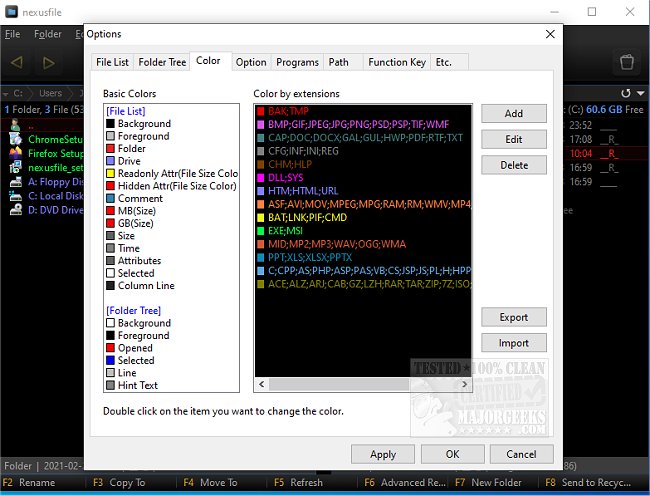Select the MID;MP2;MP3 extension entry
Image resolution: width=650 pixels, height=496 pixels.
363,244
